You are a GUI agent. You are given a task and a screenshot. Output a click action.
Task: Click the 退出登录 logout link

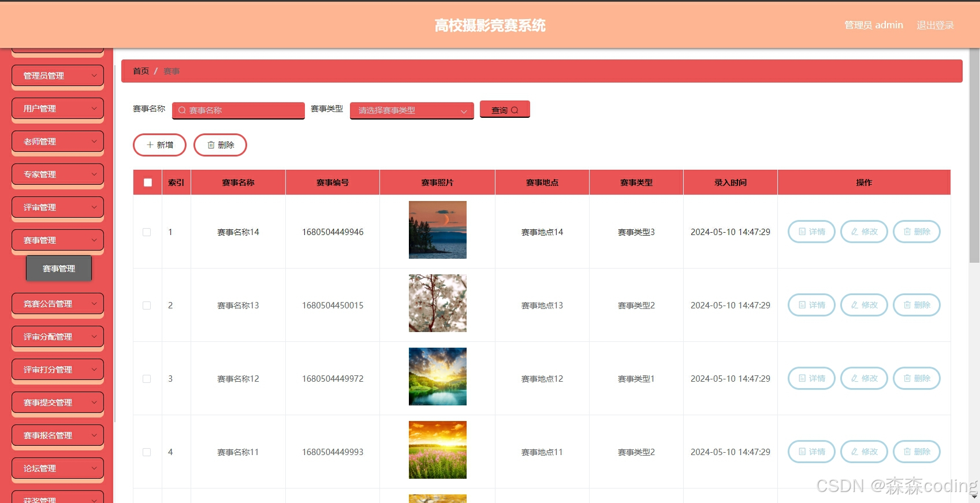click(935, 25)
